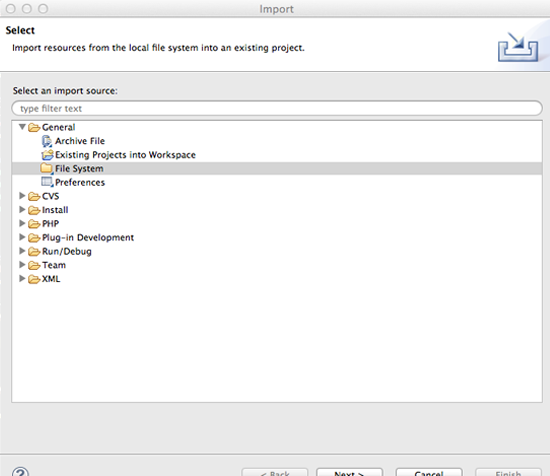Select the Archive File label

point(80,141)
